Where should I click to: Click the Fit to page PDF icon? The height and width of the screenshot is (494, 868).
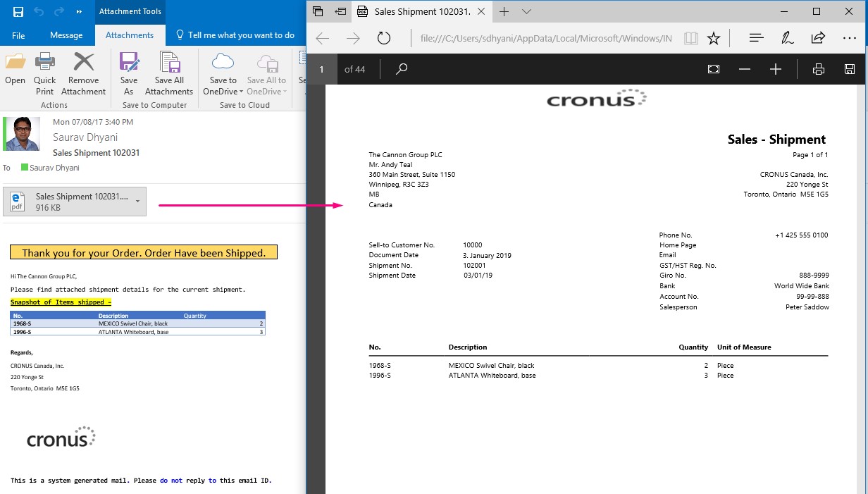tap(714, 69)
